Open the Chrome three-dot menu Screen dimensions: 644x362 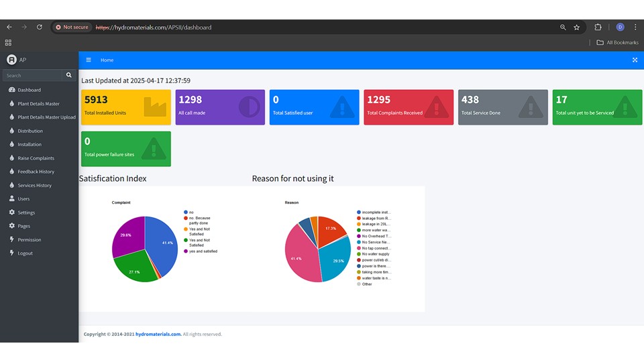[635, 27]
